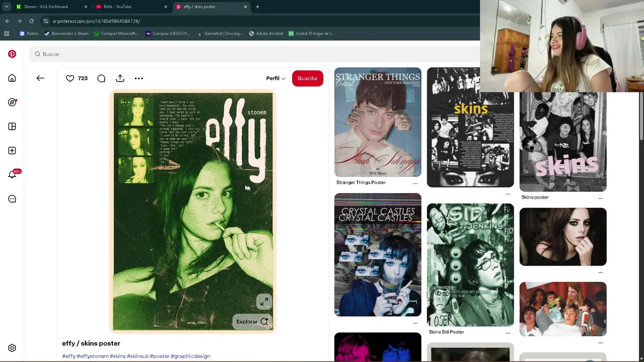Click browser reload button

point(31,21)
